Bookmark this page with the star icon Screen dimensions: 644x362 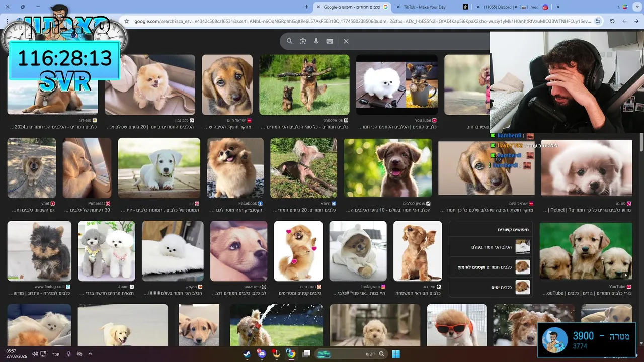coord(127,21)
